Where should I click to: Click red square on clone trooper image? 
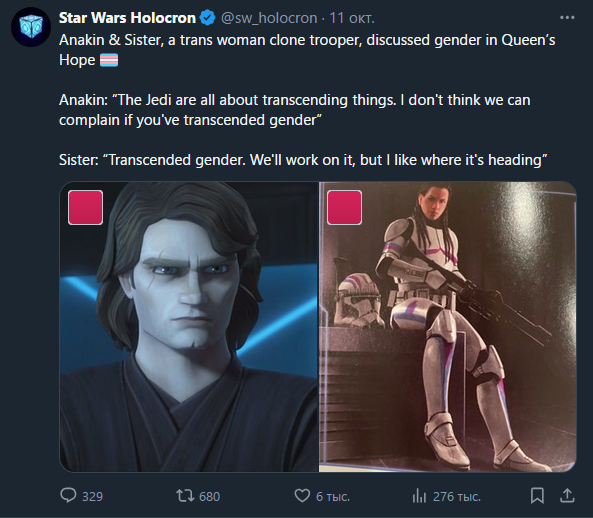(x=345, y=208)
